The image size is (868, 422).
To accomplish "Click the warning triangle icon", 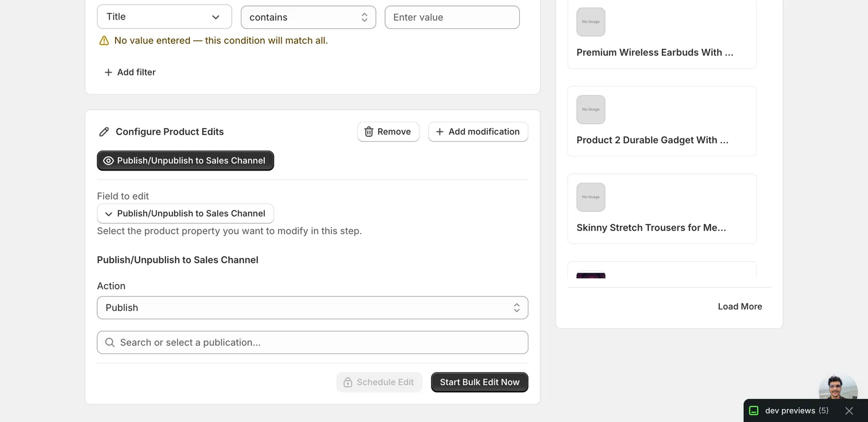I will 104,41.
